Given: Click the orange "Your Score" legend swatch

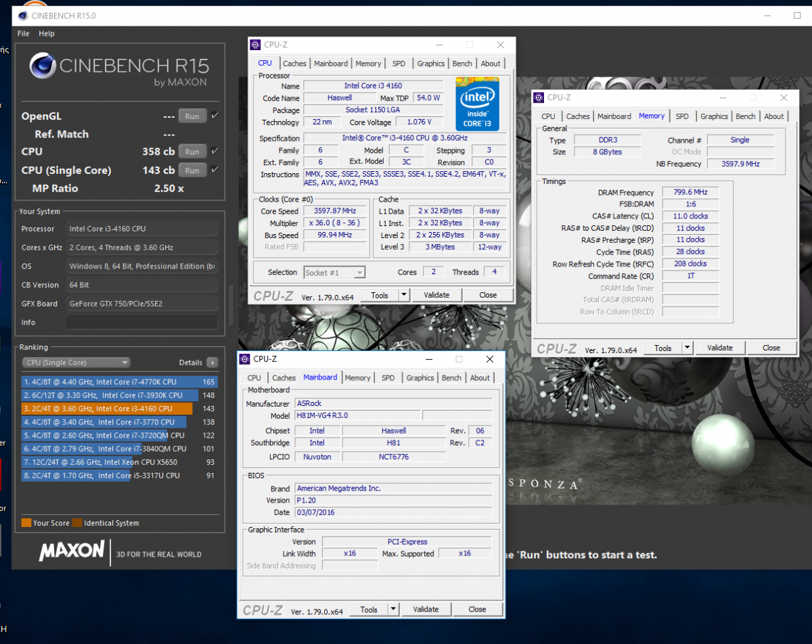Looking at the screenshot, I should click(26, 523).
